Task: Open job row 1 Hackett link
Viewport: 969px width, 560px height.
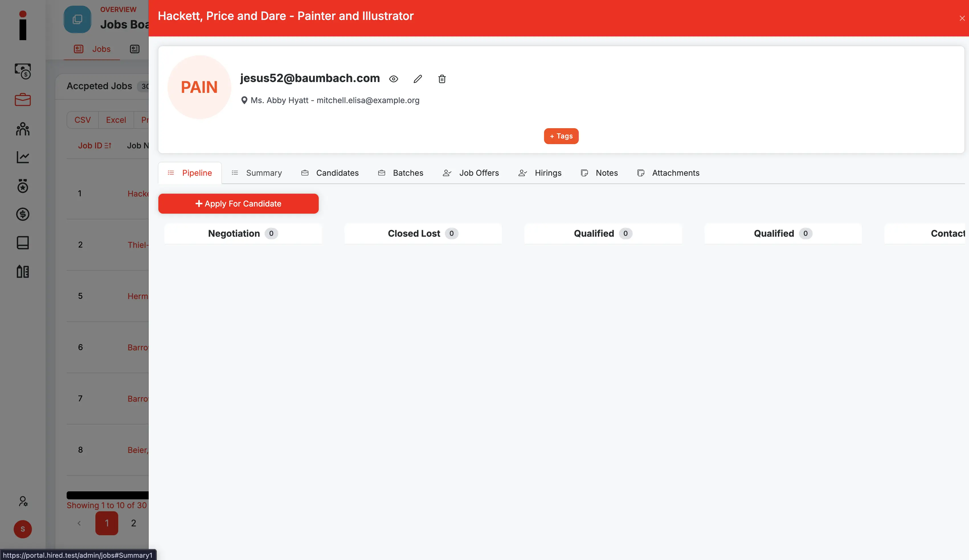Action: tap(138, 194)
